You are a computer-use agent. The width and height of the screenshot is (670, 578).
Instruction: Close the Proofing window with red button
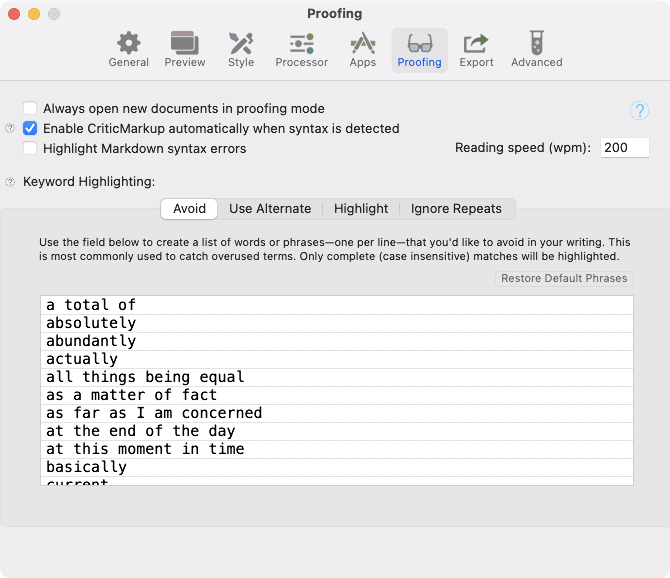click(14, 14)
